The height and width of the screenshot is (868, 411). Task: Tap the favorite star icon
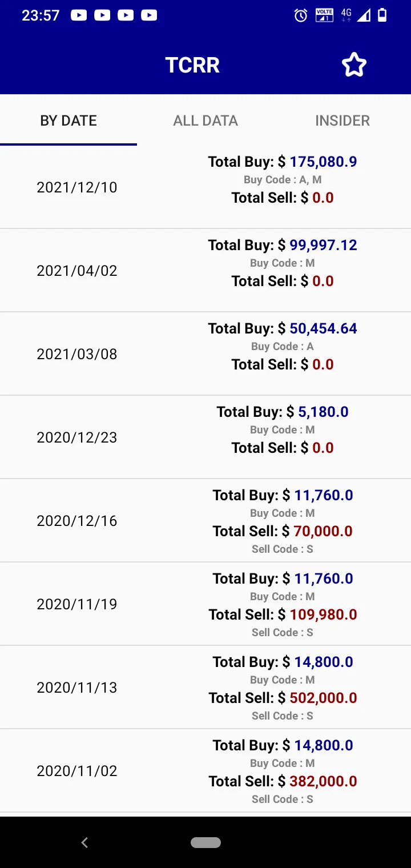pos(354,65)
